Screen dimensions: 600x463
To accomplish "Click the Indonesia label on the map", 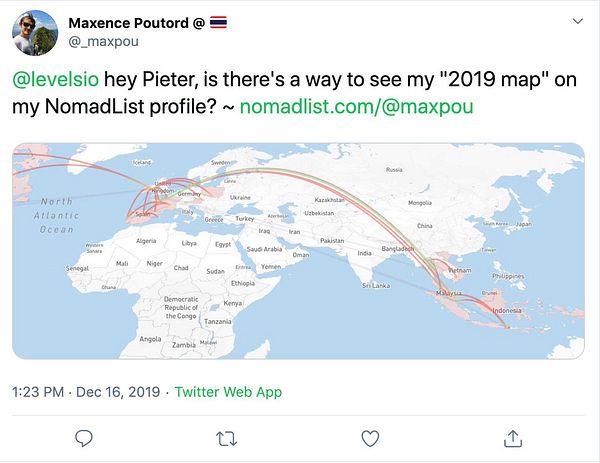I will pyautogui.click(x=507, y=310).
